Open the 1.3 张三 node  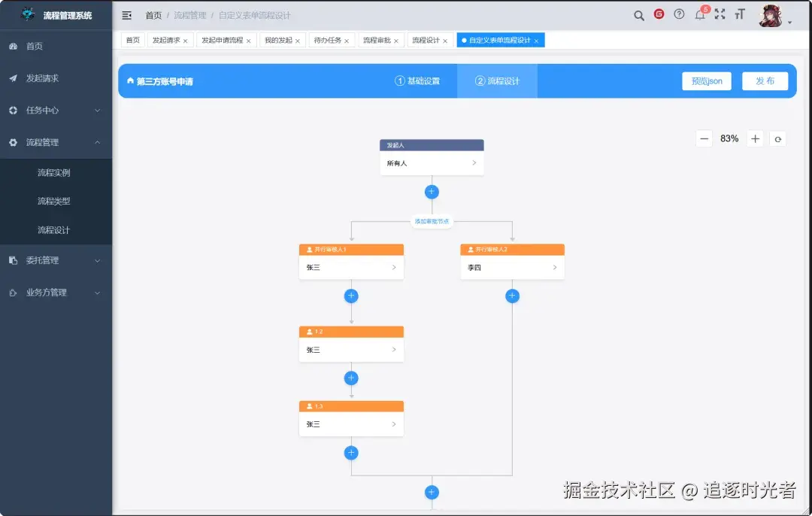351,419
